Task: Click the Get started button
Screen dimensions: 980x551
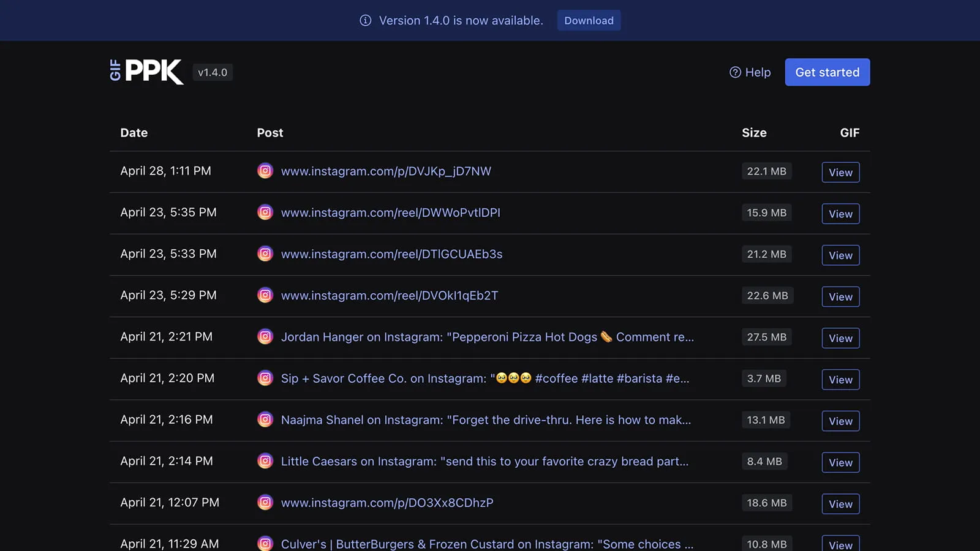Action: 827,72
